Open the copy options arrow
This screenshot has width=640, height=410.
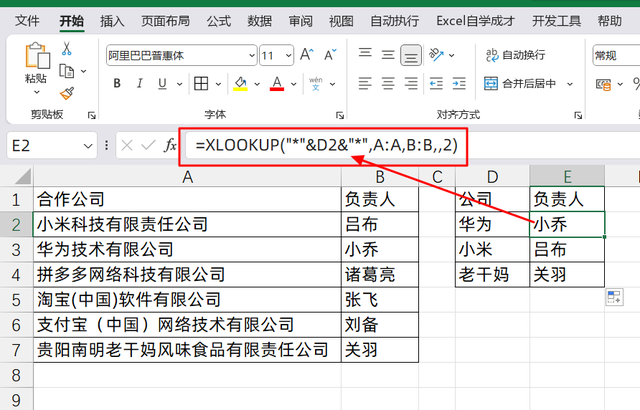coord(84,71)
